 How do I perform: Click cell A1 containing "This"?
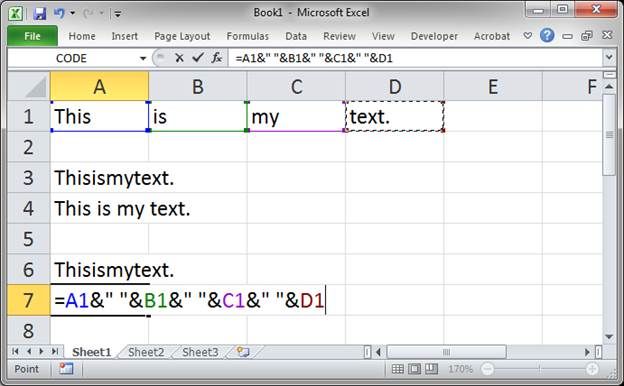tap(99, 116)
